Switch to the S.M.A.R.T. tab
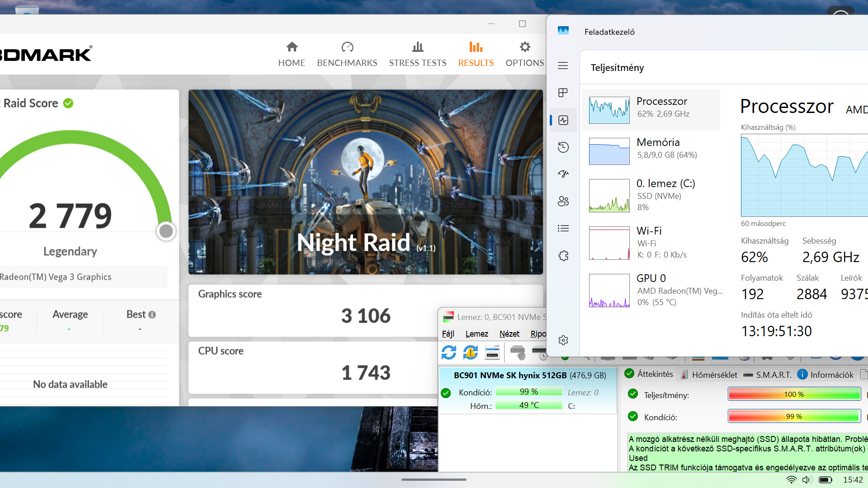Image resolution: width=868 pixels, height=488 pixels. click(x=768, y=375)
